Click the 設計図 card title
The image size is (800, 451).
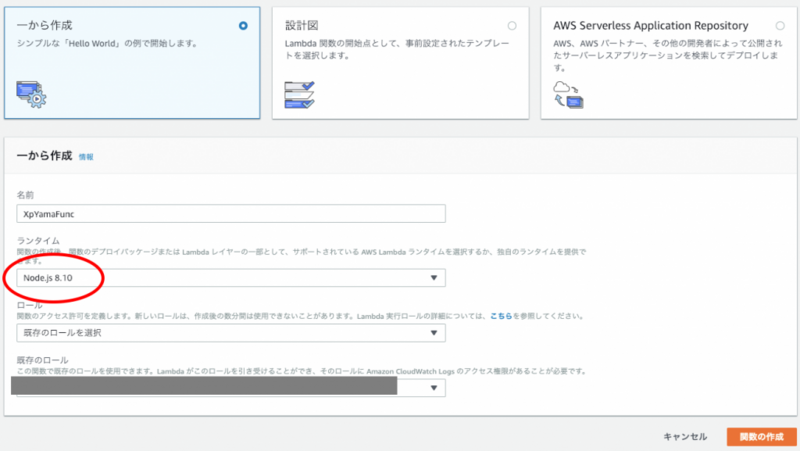click(x=302, y=26)
